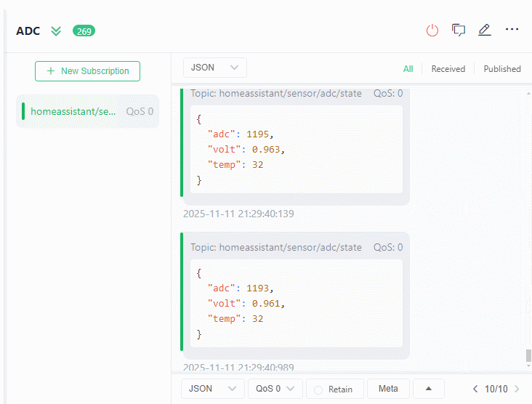This screenshot has height=404, width=532.
Task: Click timestamp 2025-11-11 21:29:40:139
Action: (x=238, y=214)
